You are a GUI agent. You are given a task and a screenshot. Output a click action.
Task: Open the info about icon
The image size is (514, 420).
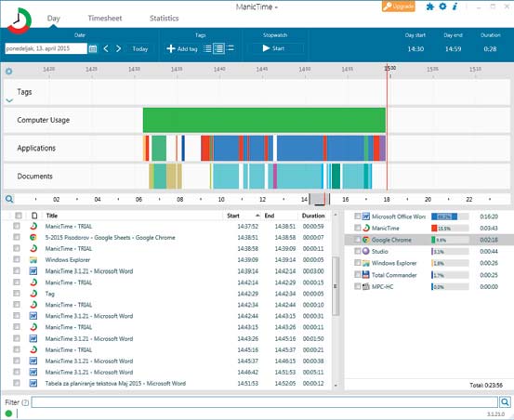coord(455,7)
